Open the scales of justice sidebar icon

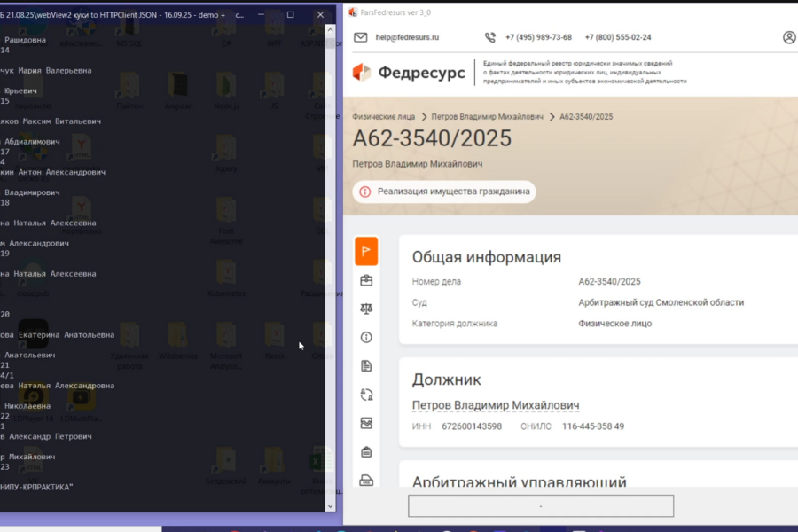click(366, 309)
